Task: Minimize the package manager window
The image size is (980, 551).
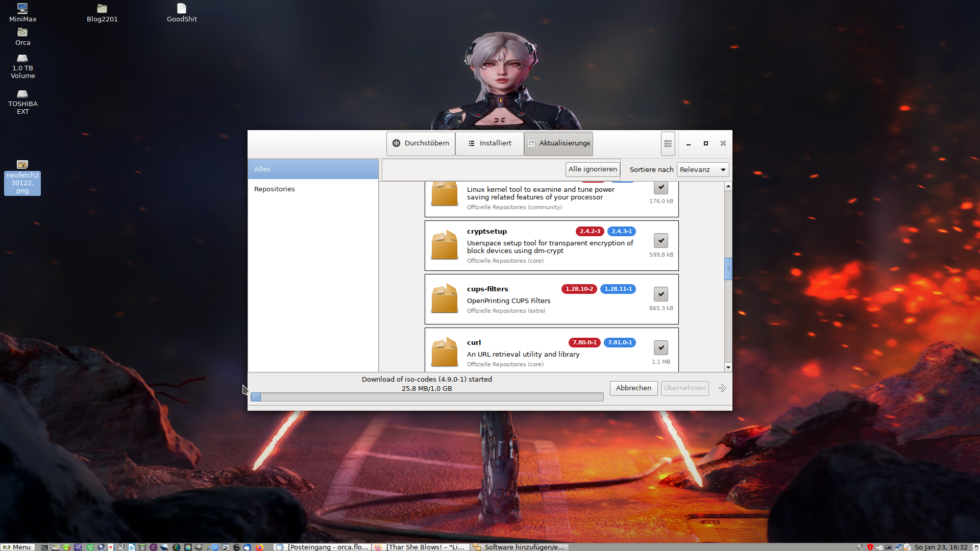Action: pyautogui.click(x=688, y=144)
